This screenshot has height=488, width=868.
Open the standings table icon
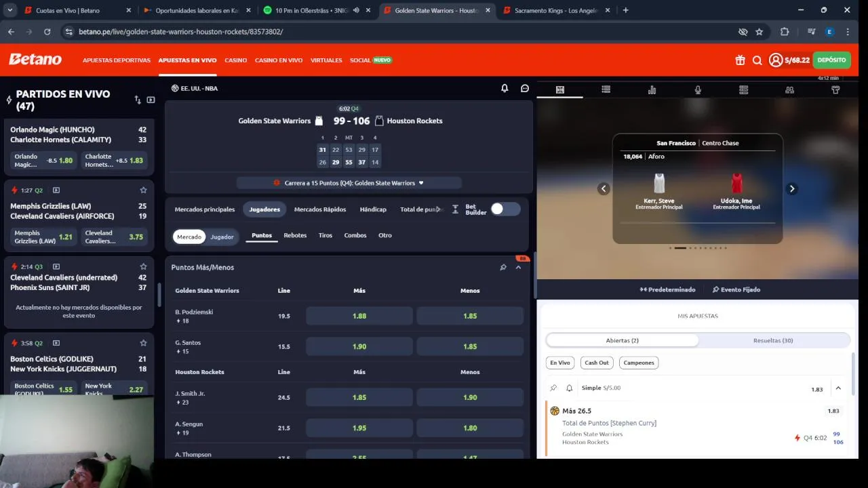pyautogui.click(x=743, y=89)
